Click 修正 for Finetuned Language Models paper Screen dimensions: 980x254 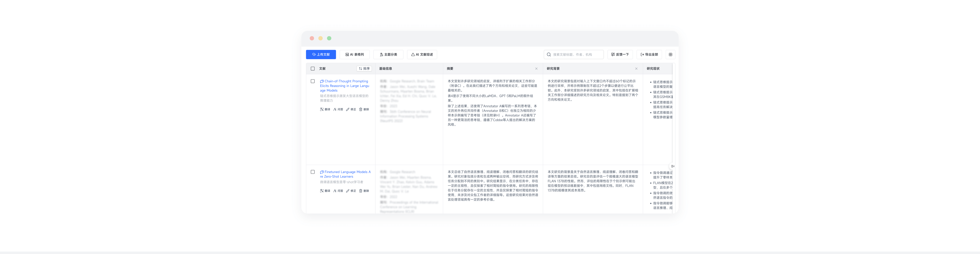(x=351, y=191)
